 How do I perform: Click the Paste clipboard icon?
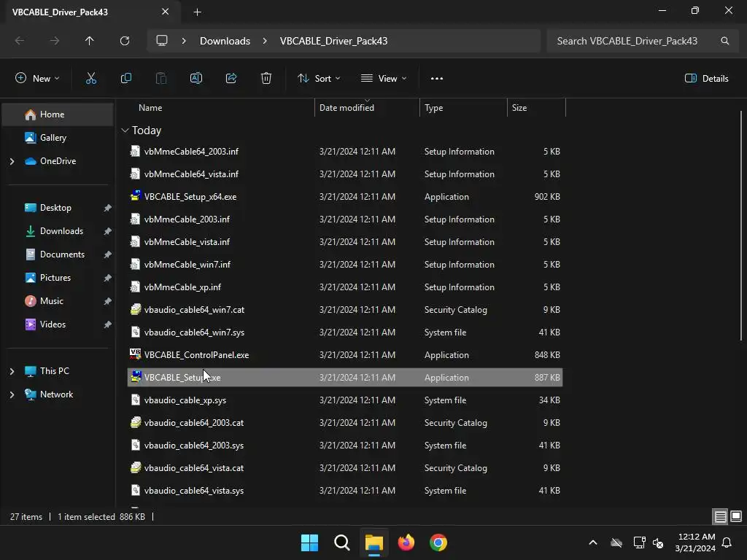[161, 79]
